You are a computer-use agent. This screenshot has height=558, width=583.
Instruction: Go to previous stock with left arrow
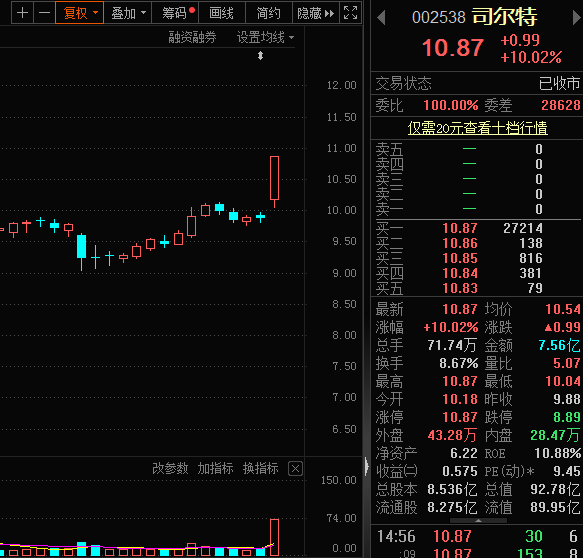pos(381,17)
